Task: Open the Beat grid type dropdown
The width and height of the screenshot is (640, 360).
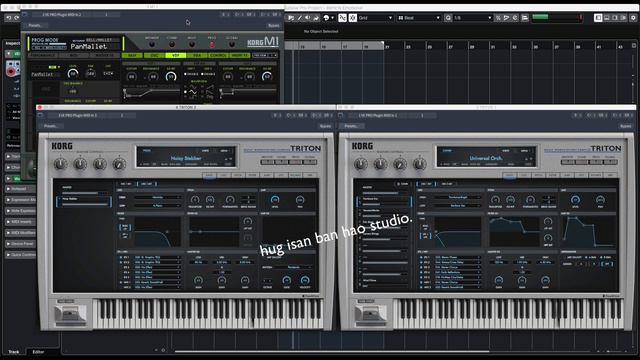Action: tap(419, 18)
